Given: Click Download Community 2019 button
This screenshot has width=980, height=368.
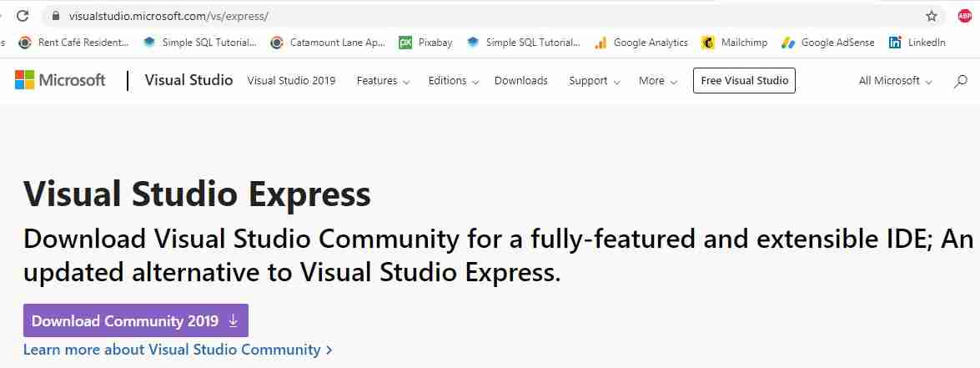Looking at the screenshot, I should 136,320.
